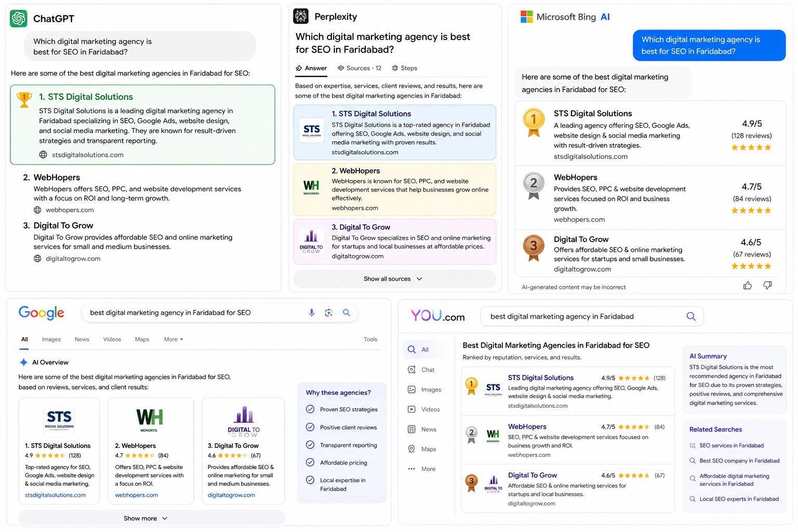Click the WH logo thumbnail in Perplexity
This screenshot has height=532, width=798.
pyautogui.click(x=311, y=187)
